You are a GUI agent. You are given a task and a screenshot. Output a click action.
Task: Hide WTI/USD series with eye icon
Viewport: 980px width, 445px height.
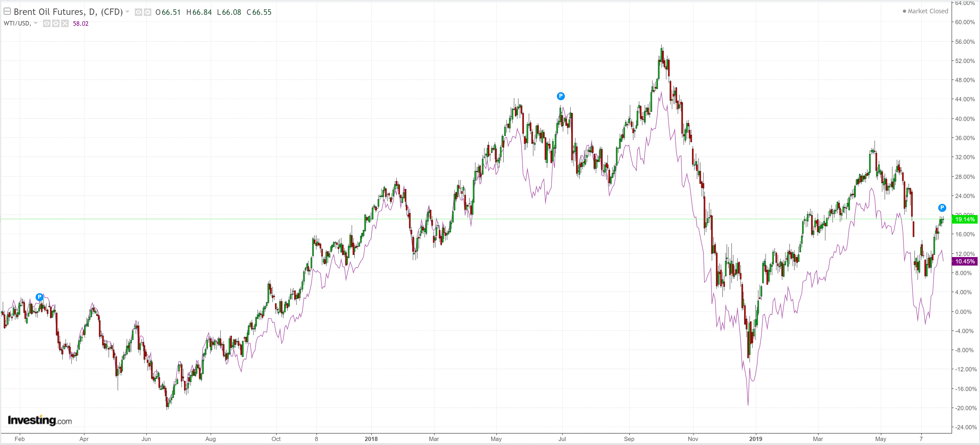47,24
